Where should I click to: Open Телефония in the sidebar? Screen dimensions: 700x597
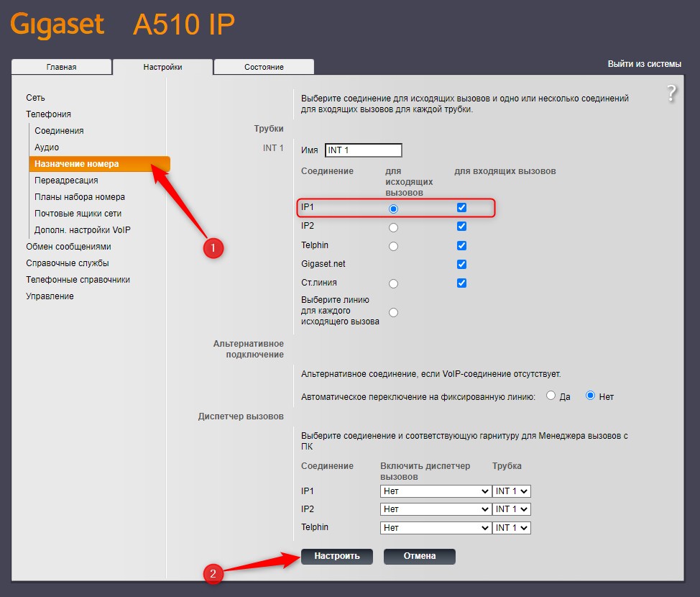click(x=48, y=114)
